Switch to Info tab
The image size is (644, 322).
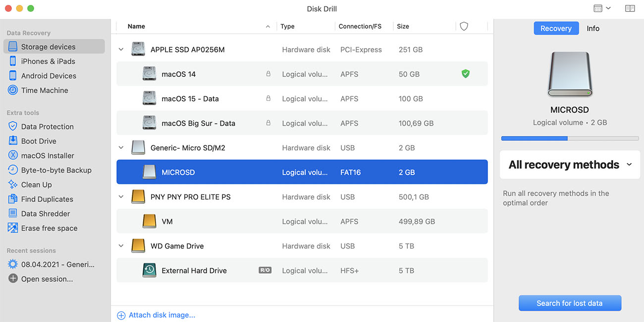click(593, 28)
